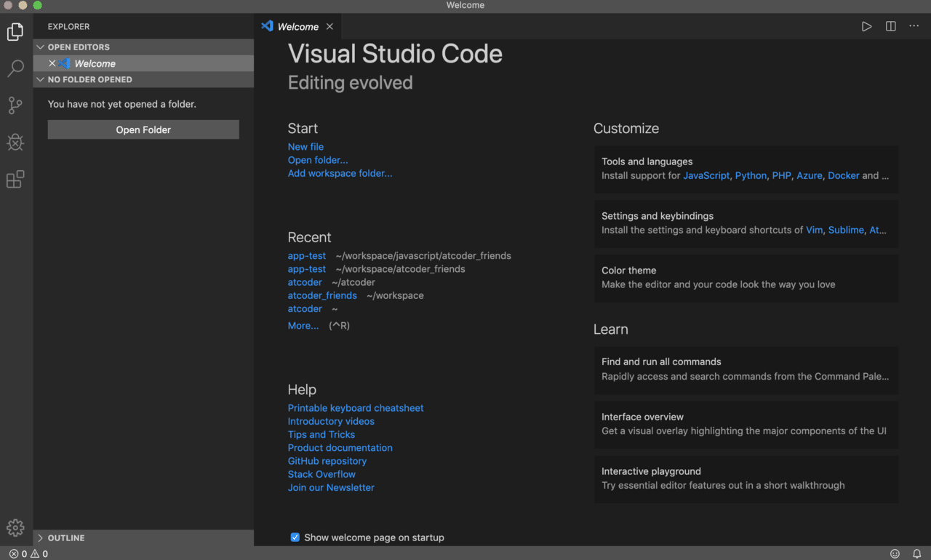Split the editor with the split icon

click(x=890, y=26)
